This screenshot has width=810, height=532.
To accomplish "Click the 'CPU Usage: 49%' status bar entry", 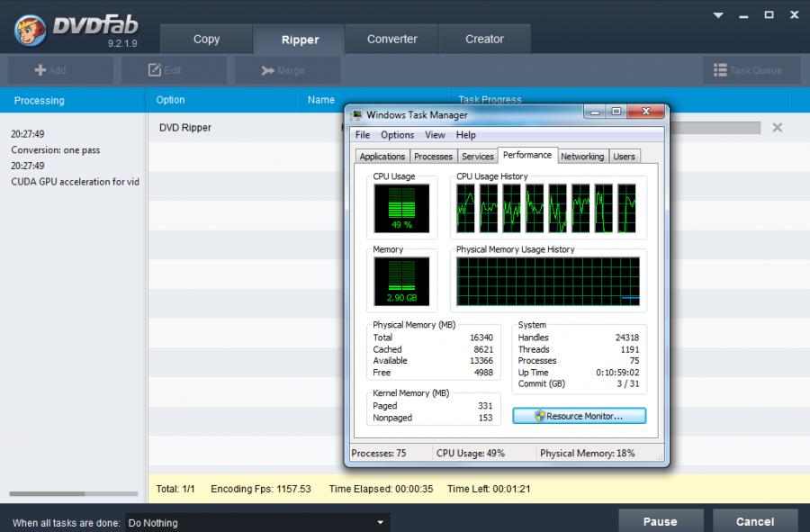I will pos(471,453).
